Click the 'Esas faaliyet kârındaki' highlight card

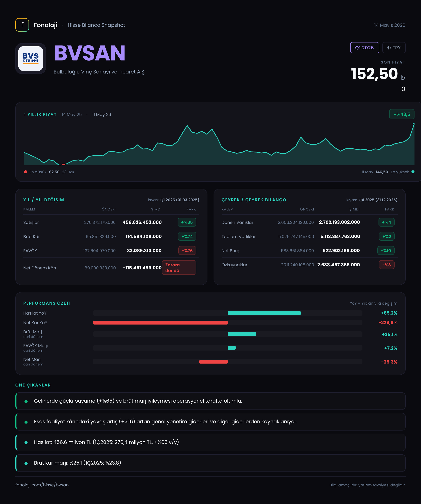click(x=210, y=422)
